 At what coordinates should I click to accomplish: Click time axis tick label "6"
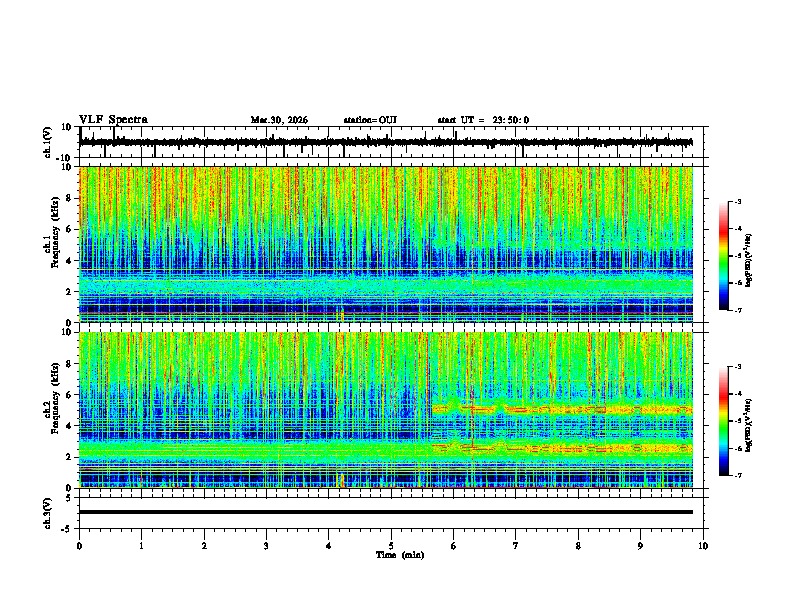tap(453, 546)
